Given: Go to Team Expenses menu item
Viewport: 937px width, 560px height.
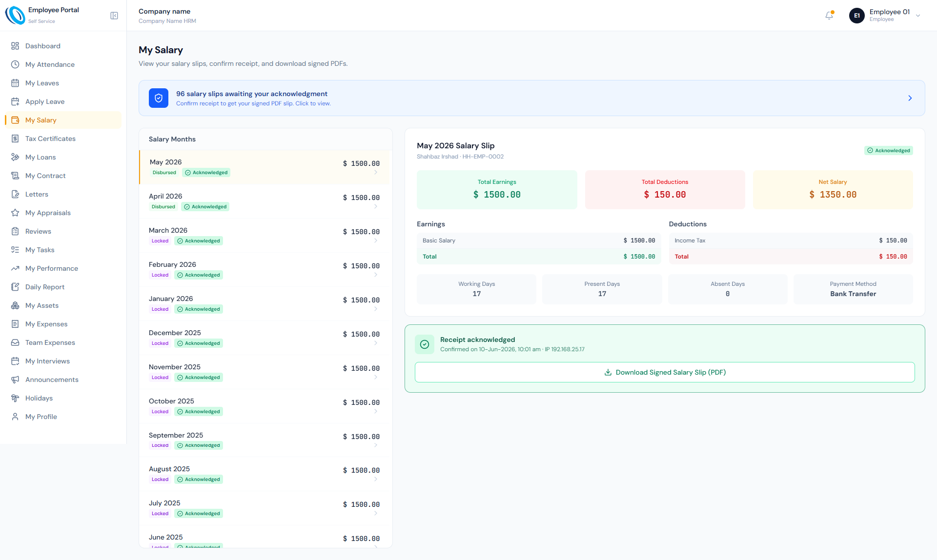Looking at the screenshot, I should click(63, 342).
